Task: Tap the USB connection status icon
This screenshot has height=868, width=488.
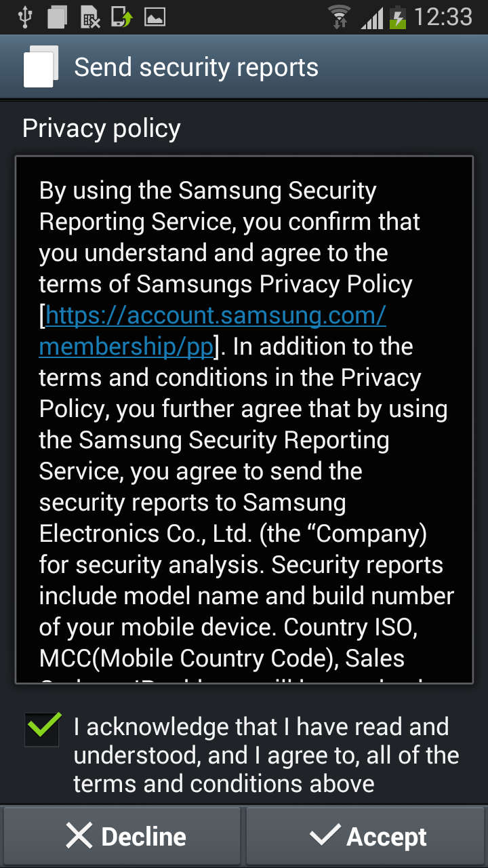Action: [25, 17]
